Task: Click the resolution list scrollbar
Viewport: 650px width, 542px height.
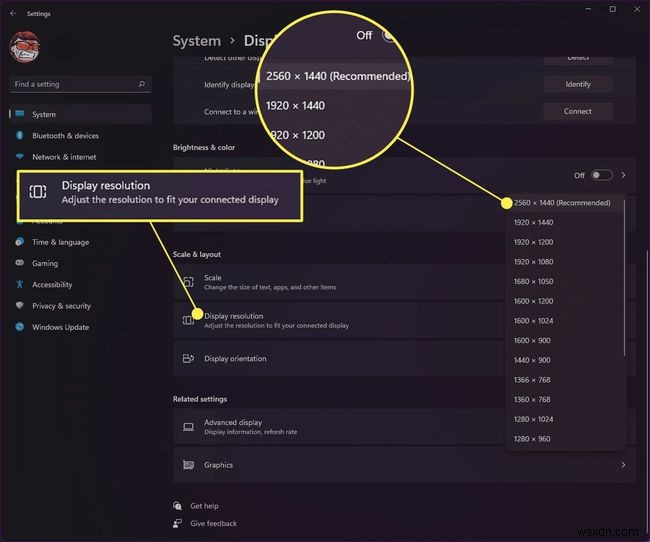Action: [624, 278]
